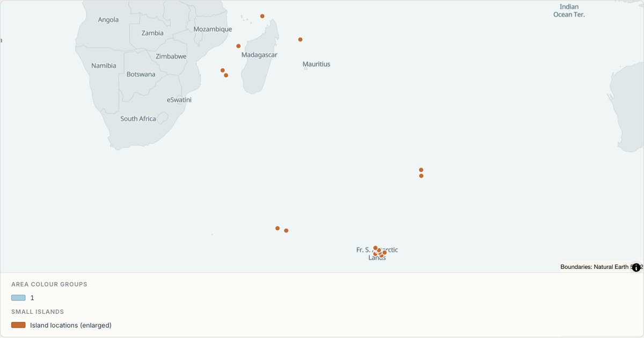
Task: Click the orange island locations legend swatch
Action: (x=18, y=325)
